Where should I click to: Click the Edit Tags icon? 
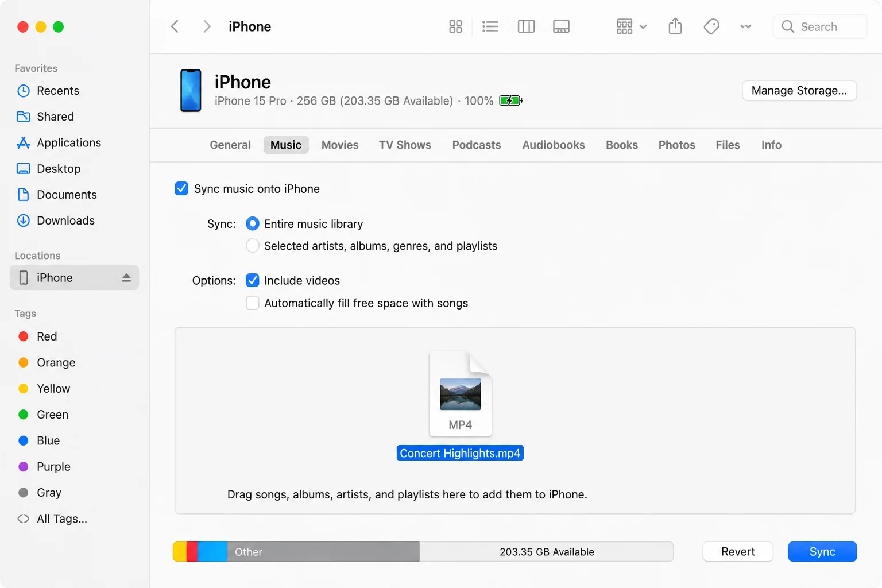click(x=711, y=26)
